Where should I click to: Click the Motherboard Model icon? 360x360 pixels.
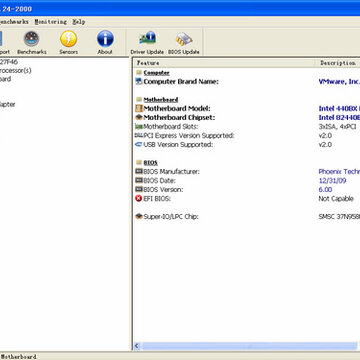(139, 108)
